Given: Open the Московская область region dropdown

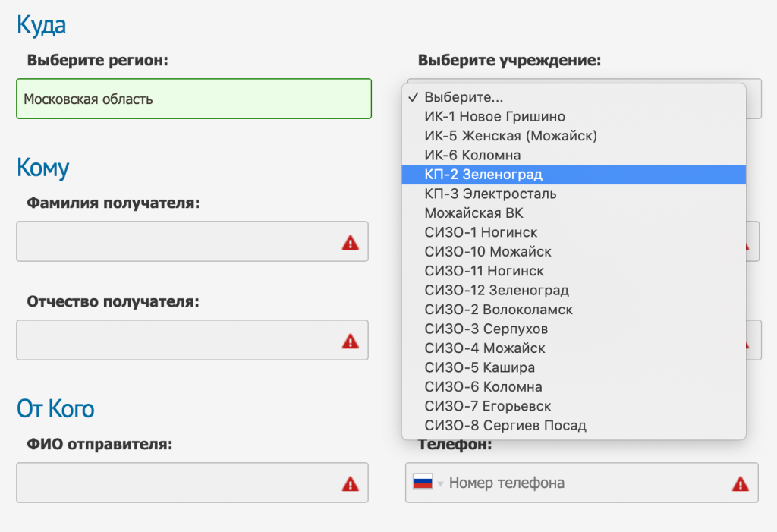Looking at the screenshot, I should tap(193, 99).
